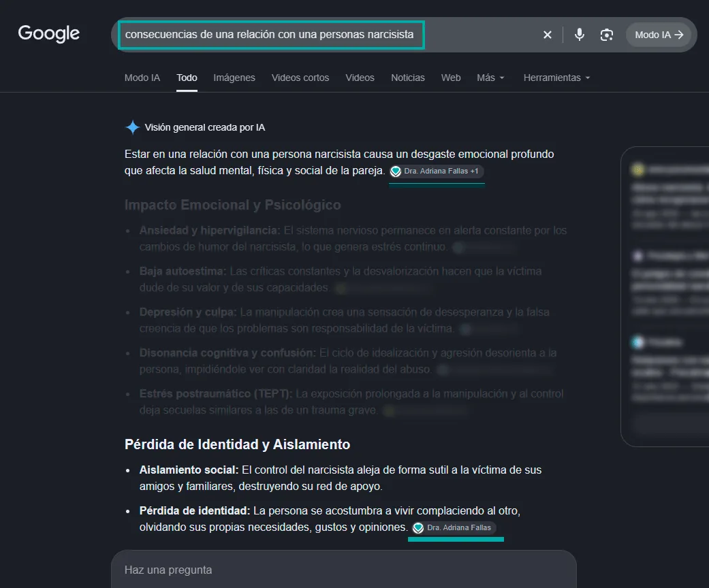Open the Videos cortos tab

click(x=300, y=78)
